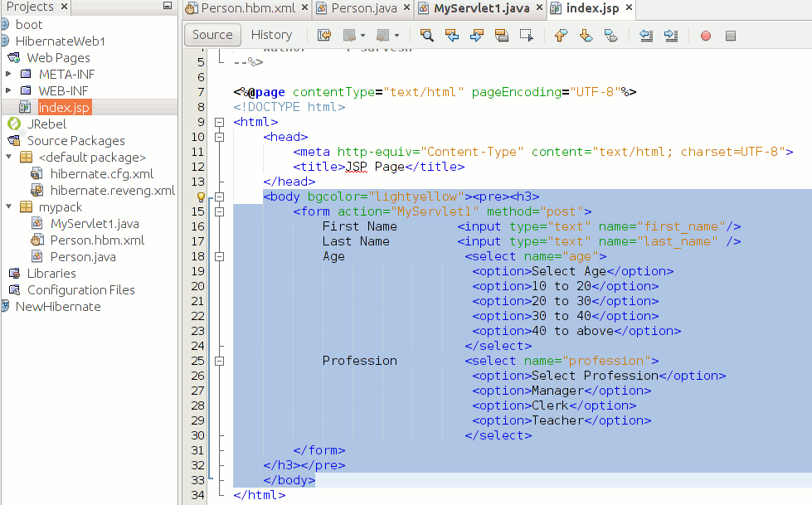Close the Person.hbm.xml tab
812x505 pixels.
(304, 8)
